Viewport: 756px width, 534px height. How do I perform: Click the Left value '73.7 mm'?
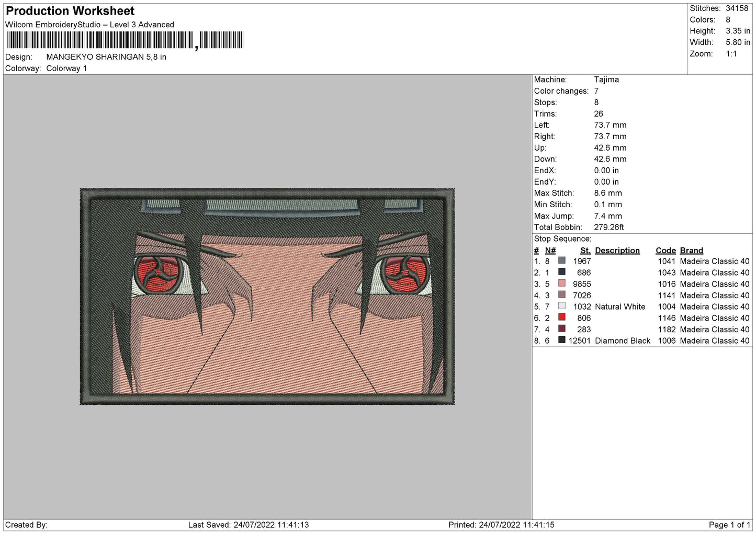(610, 125)
